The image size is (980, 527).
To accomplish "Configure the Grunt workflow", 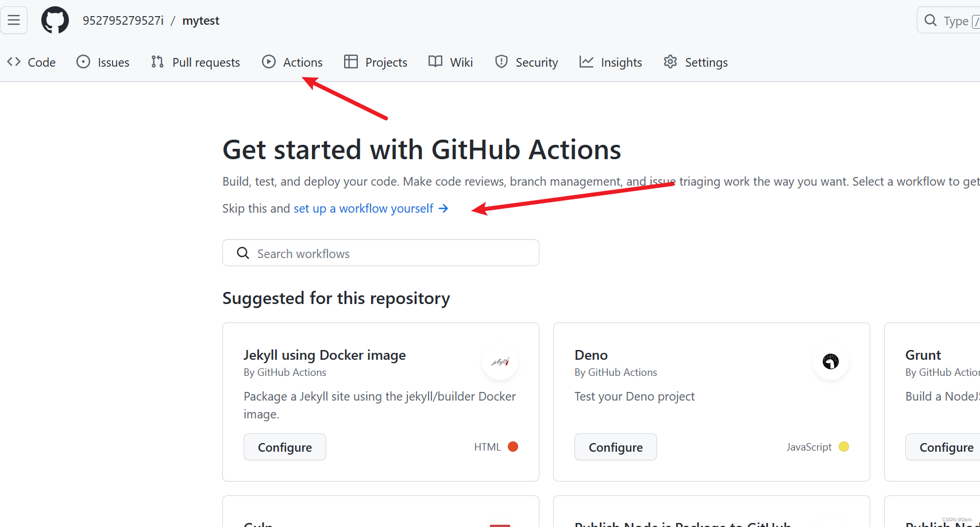I will point(943,447).
